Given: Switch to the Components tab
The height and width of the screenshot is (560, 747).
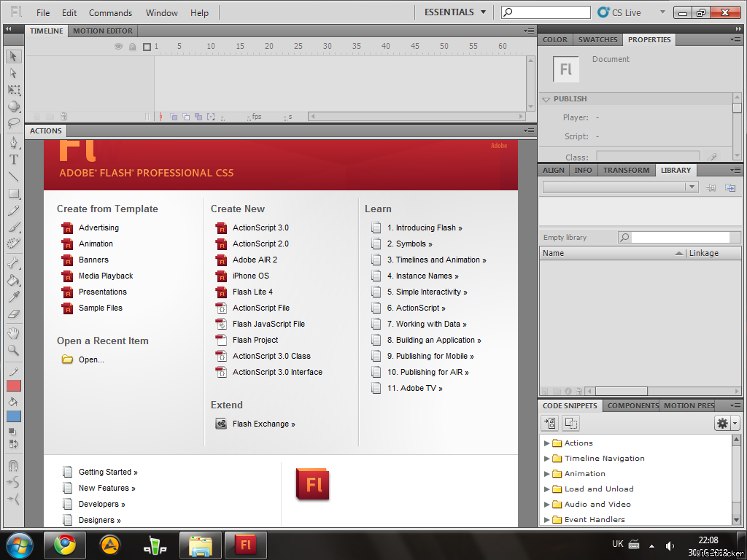Looking at the screenshot, I should tap(632, 405).
